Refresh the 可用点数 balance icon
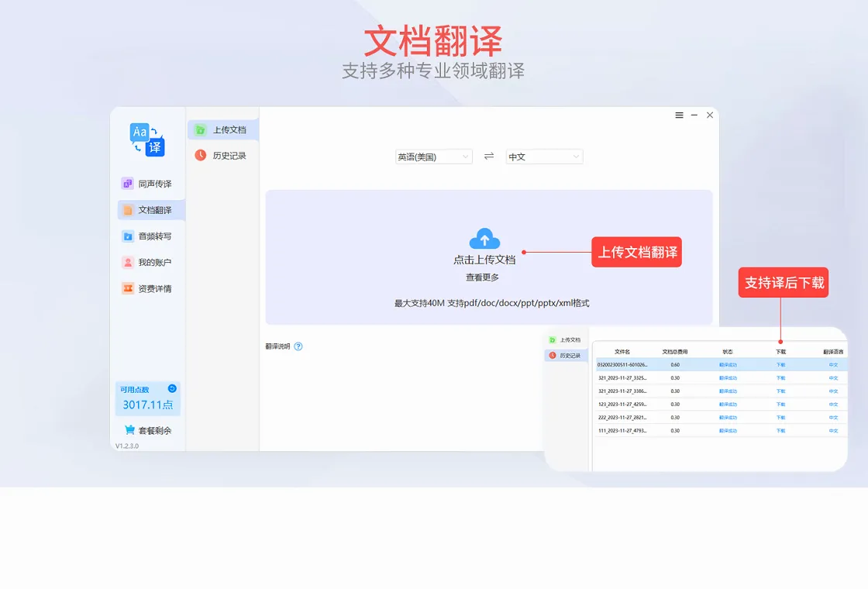Screen dimensions: 868x589 coord(172,388)
